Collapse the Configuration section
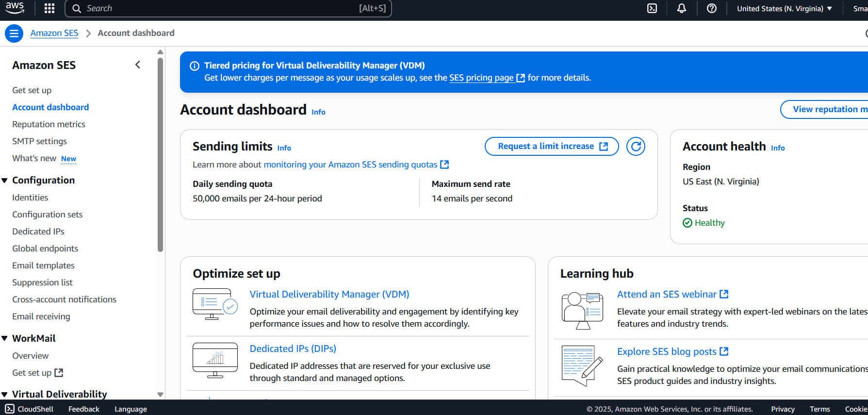The image size is (868, 415). (x=4, y=181)
